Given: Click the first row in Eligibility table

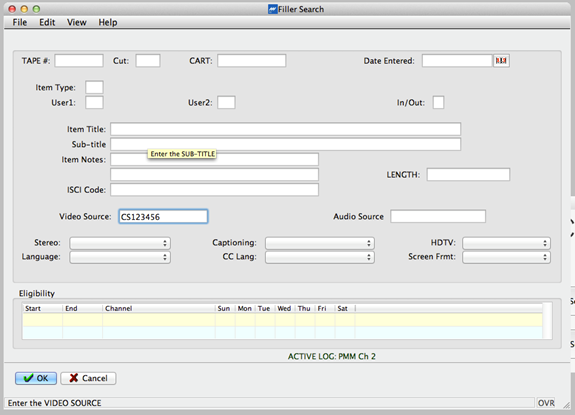Looking at the screenshot, I should (x=282, y=320).
